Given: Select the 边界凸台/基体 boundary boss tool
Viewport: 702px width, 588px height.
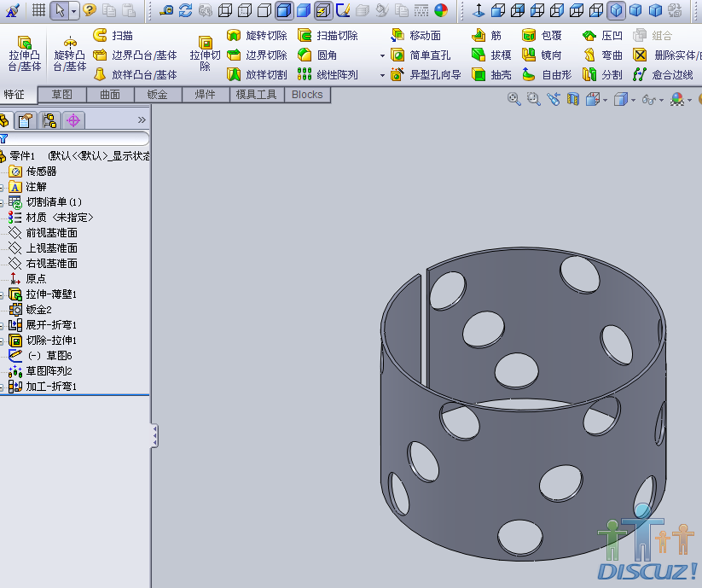Looking at the screenshot, I should pyautogui.click(x=135, y=55).
